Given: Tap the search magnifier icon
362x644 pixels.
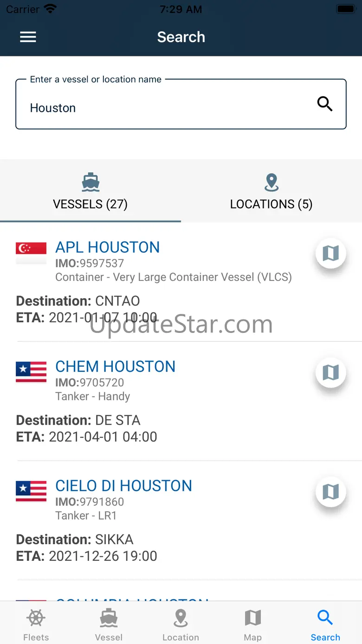Looking at the screenshot, I should tap(325, 104).
